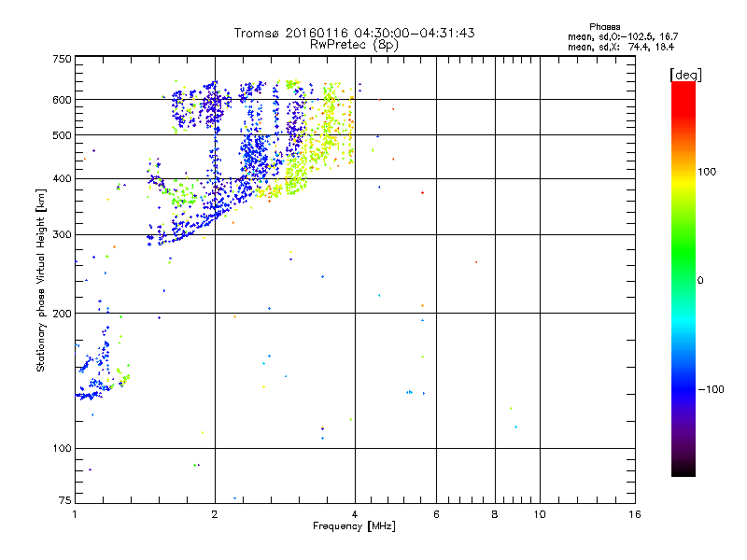
Task: Click x-axis tick label '8'
Action: [x=495, y=514]
